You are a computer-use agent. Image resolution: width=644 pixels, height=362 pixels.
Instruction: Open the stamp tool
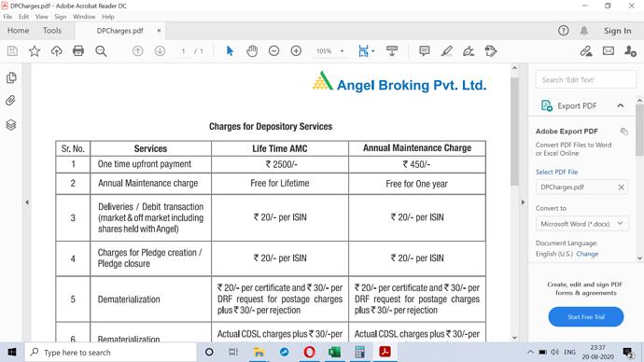pyautogui.click(x=490, y=51)
